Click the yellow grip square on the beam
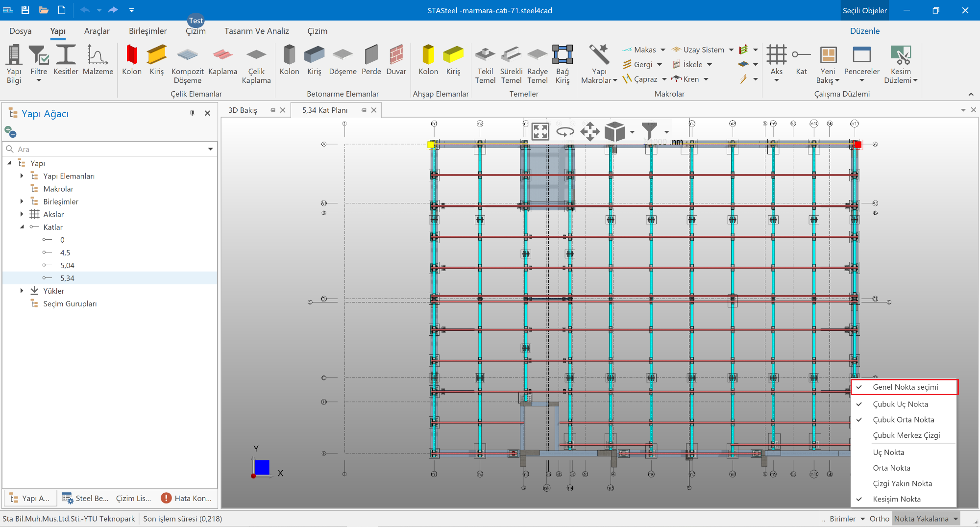Viewport: 980px width, 527px height. point(431,145)
